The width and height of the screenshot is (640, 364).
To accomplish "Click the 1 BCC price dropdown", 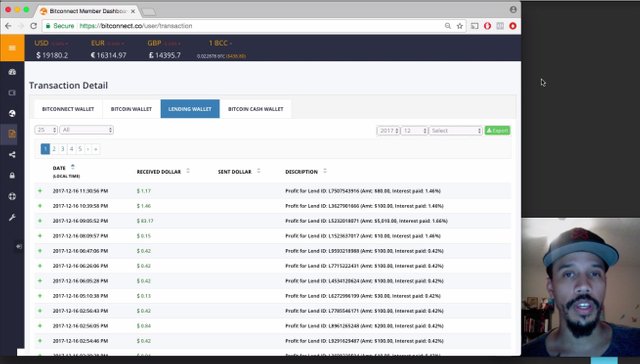I will pyautogui.click(x=220, y=43).
